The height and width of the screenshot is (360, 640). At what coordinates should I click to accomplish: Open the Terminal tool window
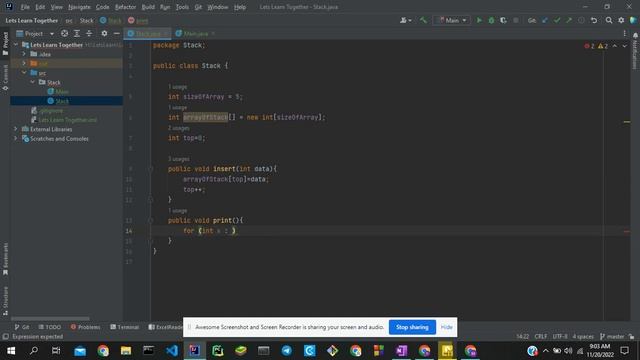pos(124,327)
